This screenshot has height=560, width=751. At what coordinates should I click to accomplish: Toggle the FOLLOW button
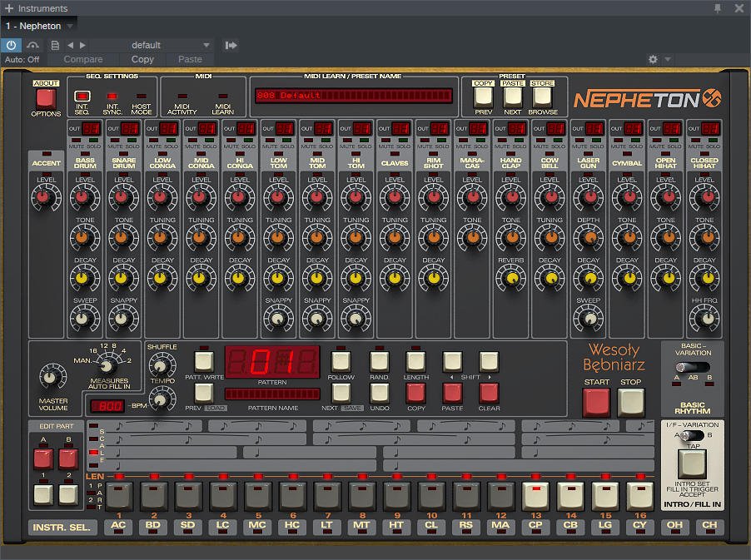341,362
